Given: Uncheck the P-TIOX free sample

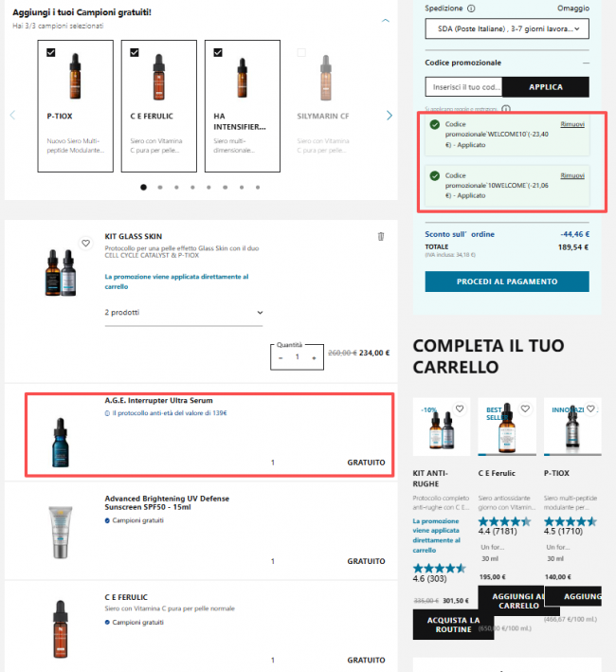Looking at the screenshot, I should point(51,52).
